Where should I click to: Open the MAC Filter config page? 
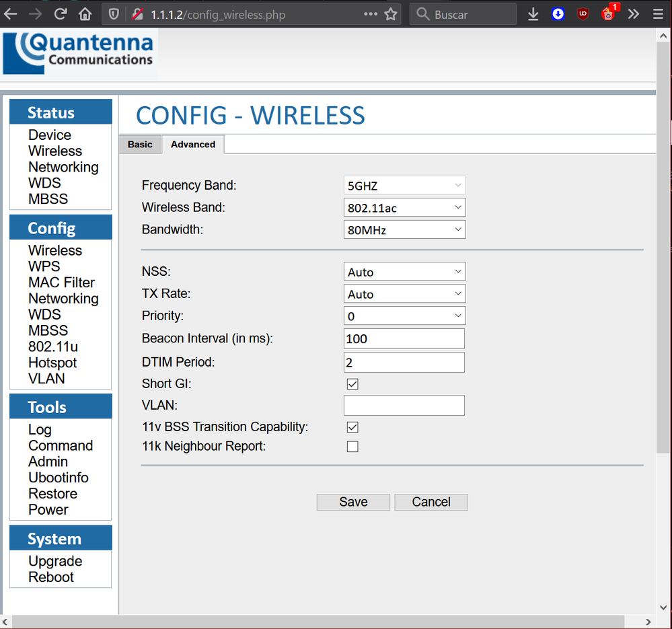61,282
